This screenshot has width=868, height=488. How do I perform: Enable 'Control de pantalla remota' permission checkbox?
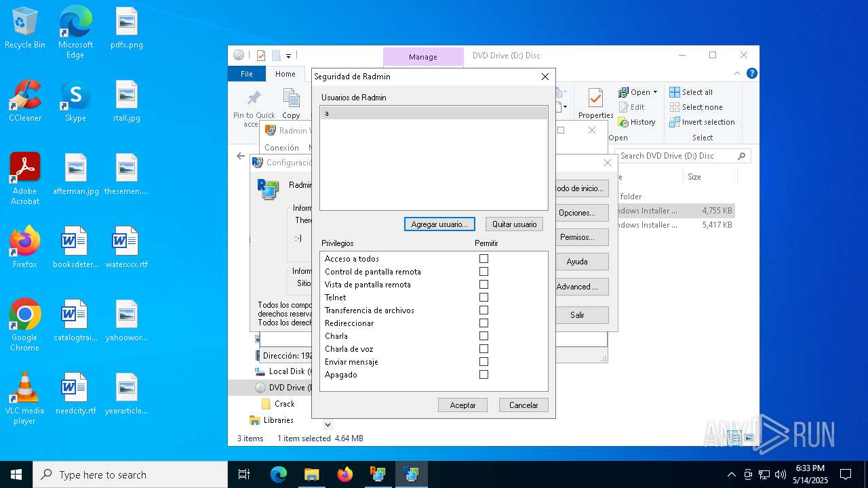[x=484, y=272]
